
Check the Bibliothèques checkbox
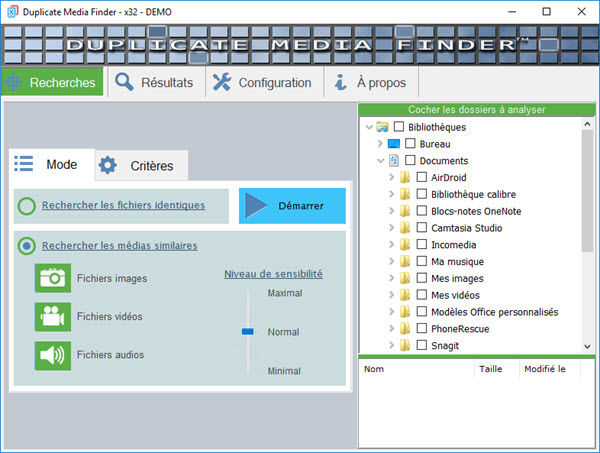399,126
